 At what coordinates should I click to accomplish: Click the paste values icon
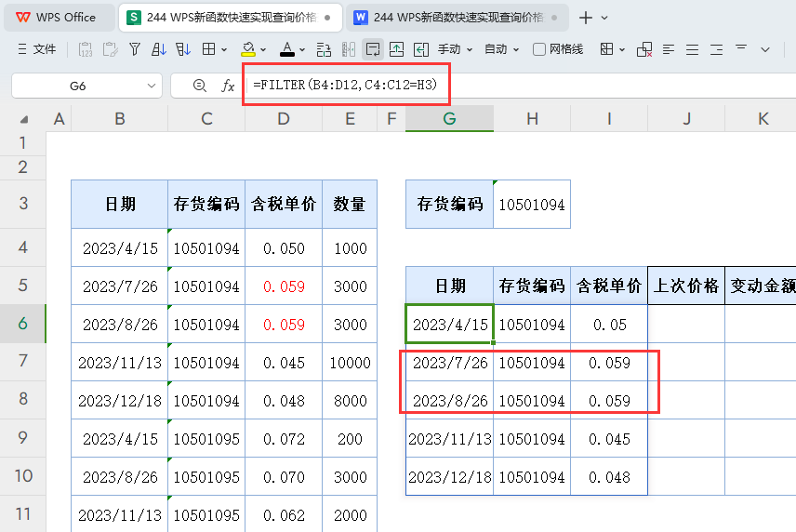pos(86,49)
